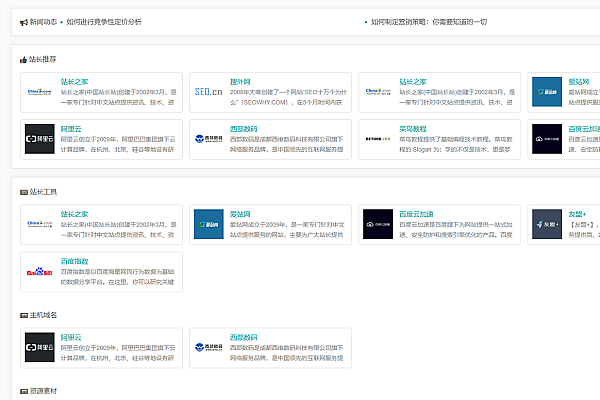Open the 友盟+ title link
The height and width of the screenshot is (400, 600).
click(x=577, y=214)
